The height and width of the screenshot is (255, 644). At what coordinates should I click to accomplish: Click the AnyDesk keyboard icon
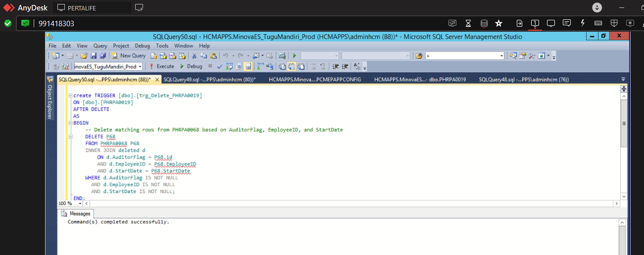[x=598, y=23]
